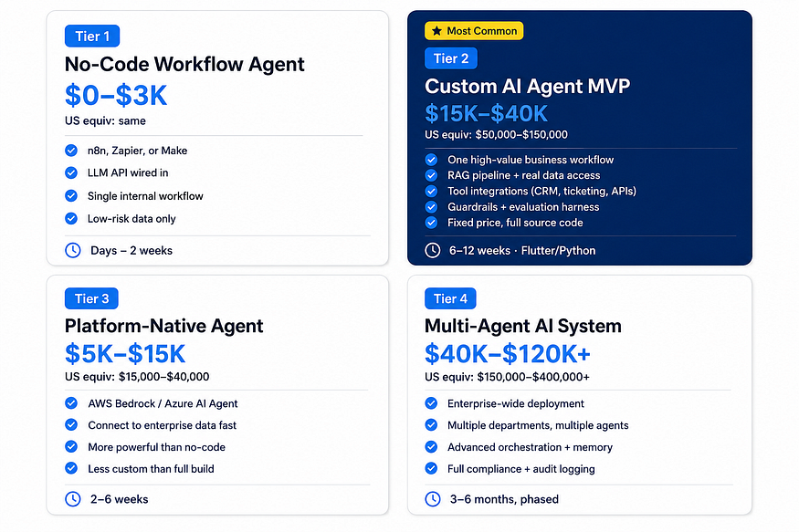Click the $0–$3K price
The width and height of the screenshot is (799, 532).
point(116,95)
